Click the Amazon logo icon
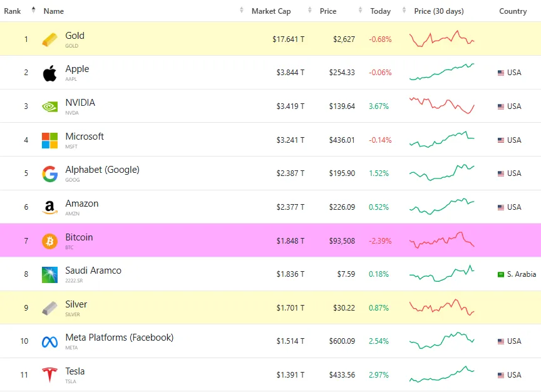This screenshot has height=392, width=541. (49, 207)
